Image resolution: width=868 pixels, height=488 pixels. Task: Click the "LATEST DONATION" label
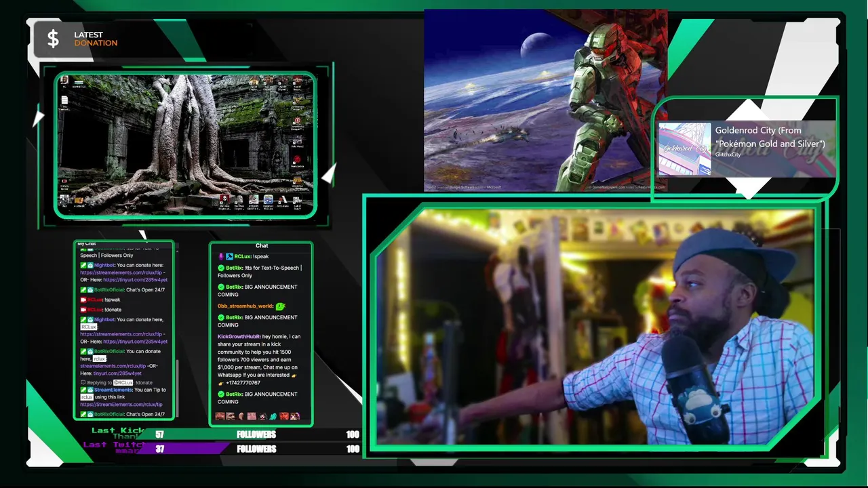pyautogui.click(x=96, y=39)
